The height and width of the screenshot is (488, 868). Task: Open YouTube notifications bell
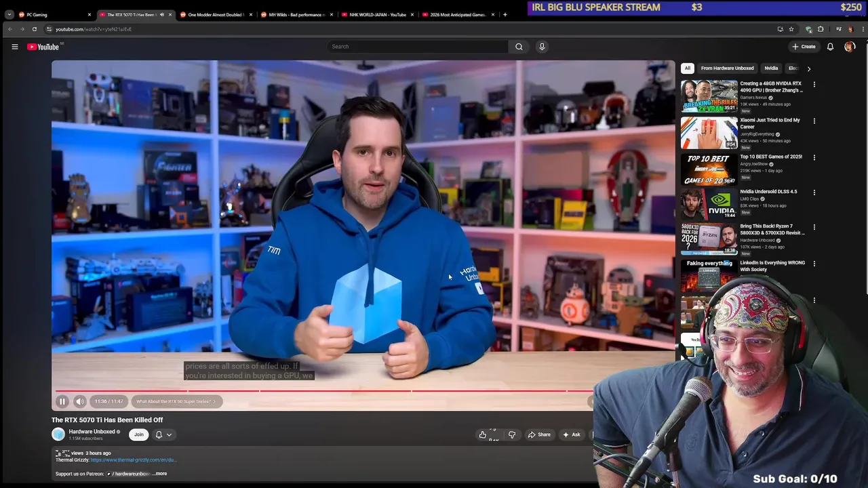pyautogui.click(x=830, y=47)
